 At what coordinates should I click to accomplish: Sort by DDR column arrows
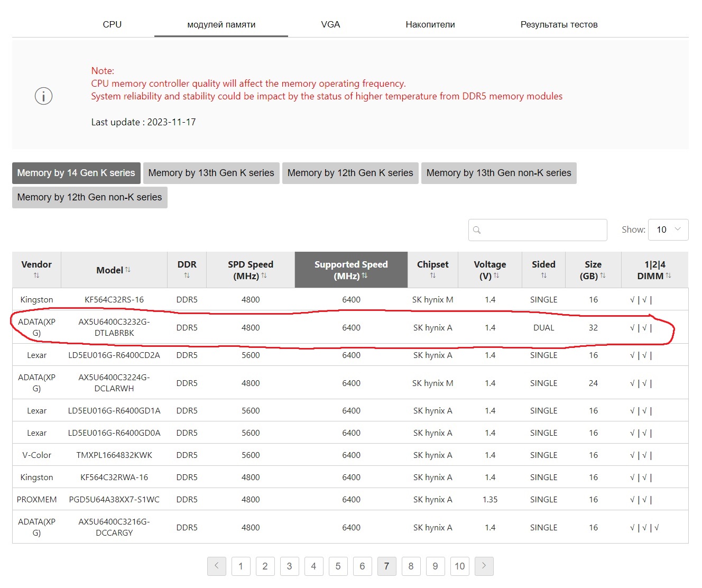[187, 275]
